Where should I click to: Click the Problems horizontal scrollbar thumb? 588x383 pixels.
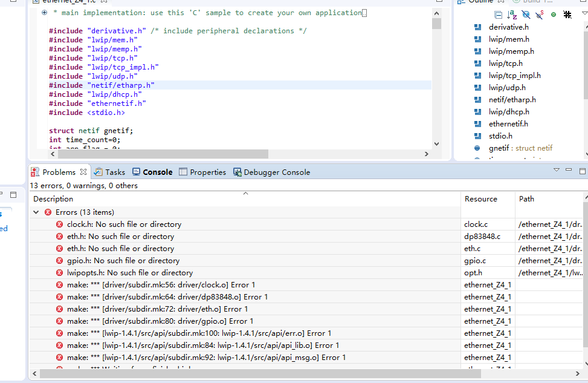coord(260,373)
